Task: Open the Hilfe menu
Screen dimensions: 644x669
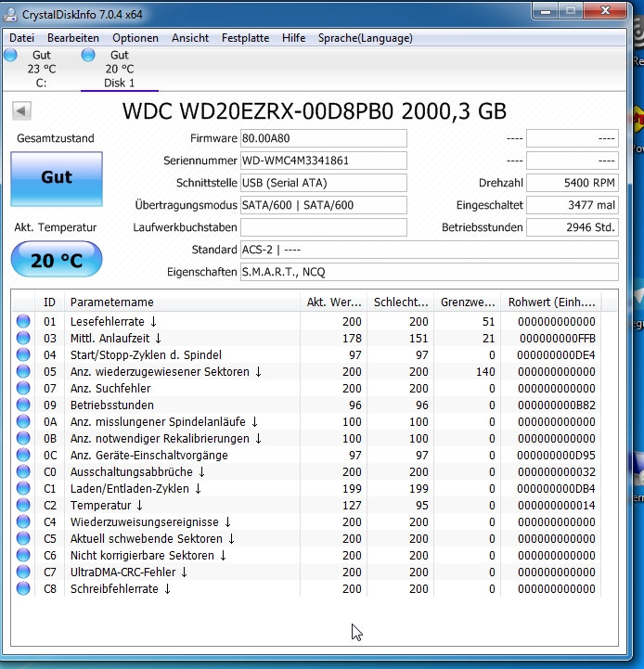Action: tap(293, 38)
